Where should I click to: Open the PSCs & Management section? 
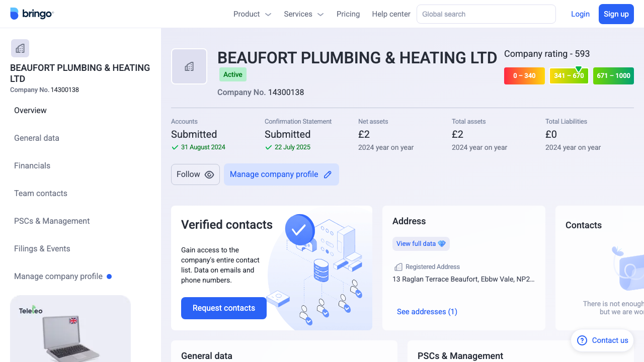tap(52, 221)
